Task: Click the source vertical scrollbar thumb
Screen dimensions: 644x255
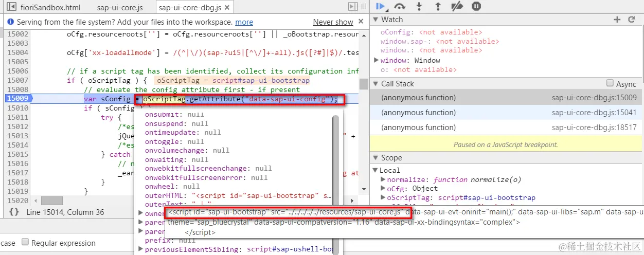Action: tap(364, 84)
